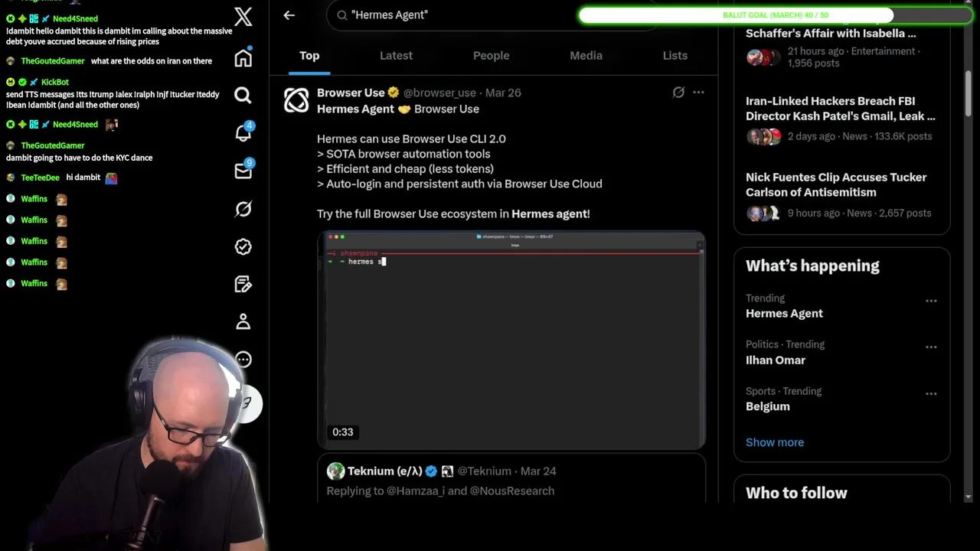
Task: Open three-dot menu on Browser Use post
Action: [x=698, y=93]
